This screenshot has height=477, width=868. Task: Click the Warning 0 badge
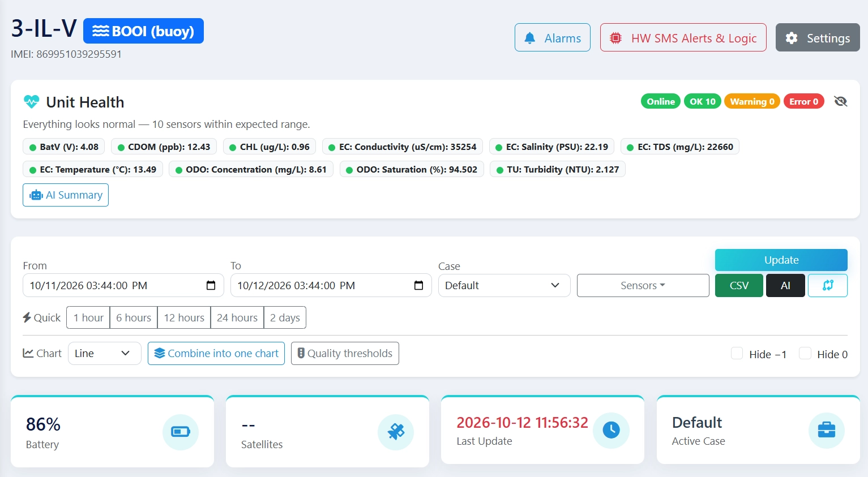[x=752, y=101]
